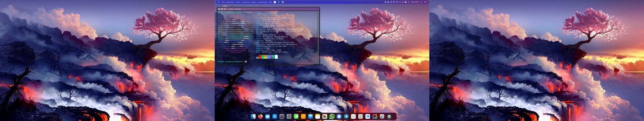
Task: Open the Einstellungen menu
Action: coord(263,2)
